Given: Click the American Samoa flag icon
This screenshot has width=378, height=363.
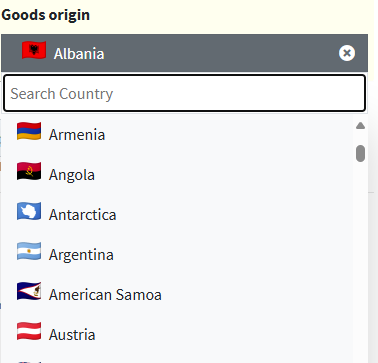Looking at the screenshot, I should pos(29,291).
